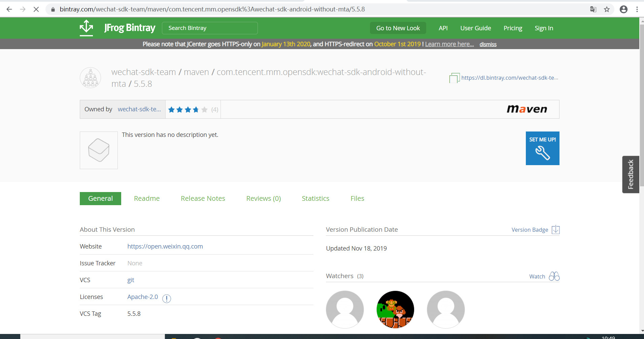
Task: Click the rating count (4)
Action: pos(215,110)
